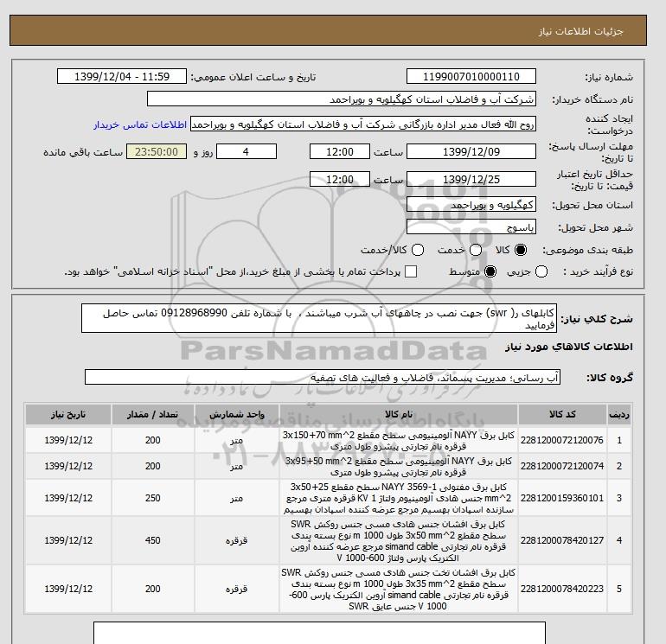Click quantity 200 in row 5
The image size is (666, 644).
(153, 589)
